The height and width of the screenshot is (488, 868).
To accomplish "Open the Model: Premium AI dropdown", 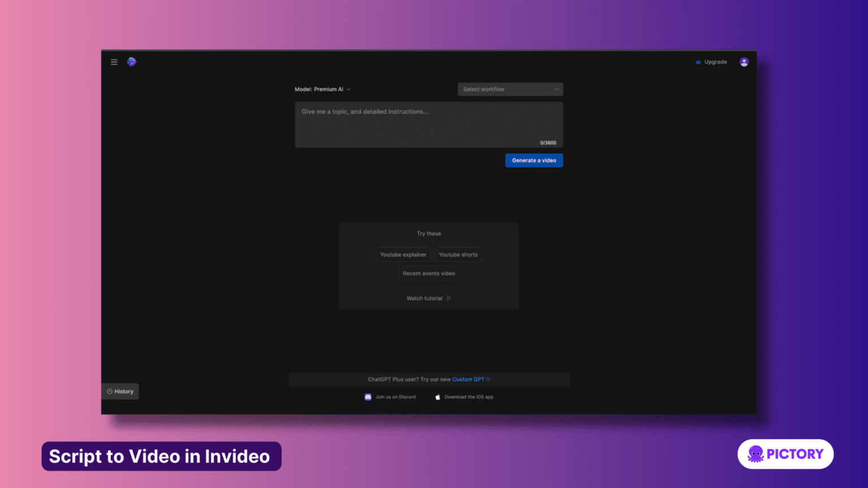I will (322, 89).
